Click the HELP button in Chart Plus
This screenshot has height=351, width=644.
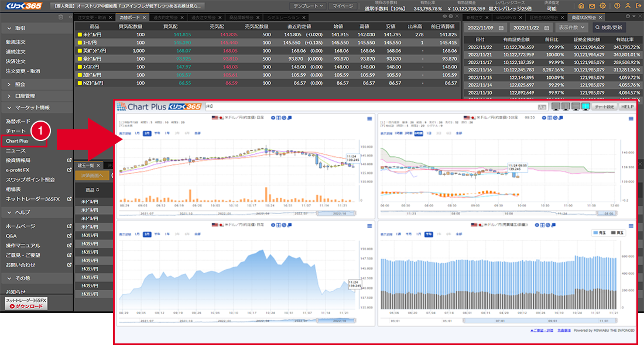coord(627,106)
